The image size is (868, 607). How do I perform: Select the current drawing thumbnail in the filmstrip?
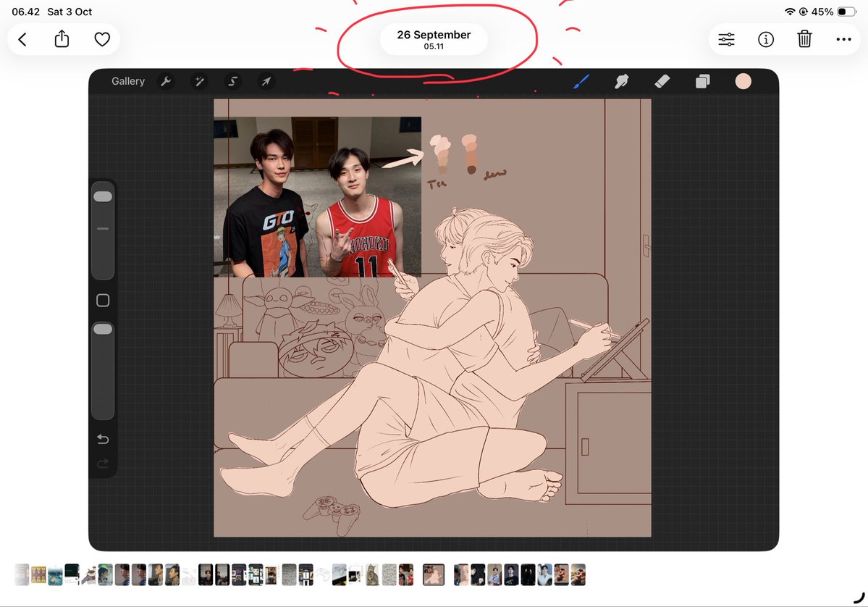(x=434, y=575)
